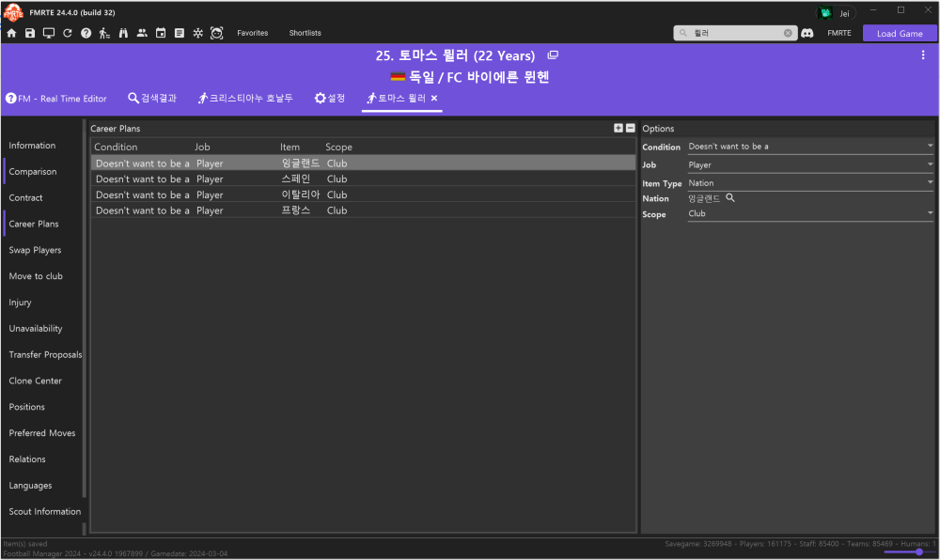
Task: Switch to the 검색결과 tab
Action: pyautogui.click(x=152, y=99)
